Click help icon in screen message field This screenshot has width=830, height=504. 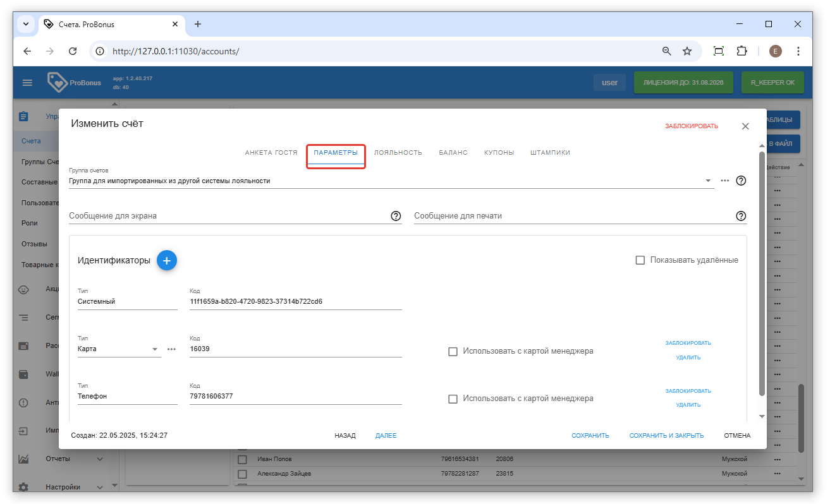click(x=396, y=216)
